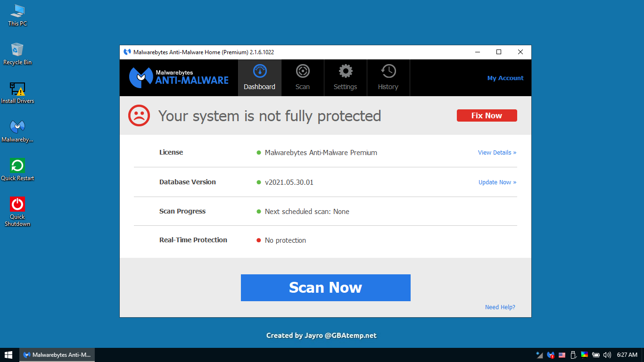
Task: Select the Recycle Bin desktop icon
Action: pos(17,54)
